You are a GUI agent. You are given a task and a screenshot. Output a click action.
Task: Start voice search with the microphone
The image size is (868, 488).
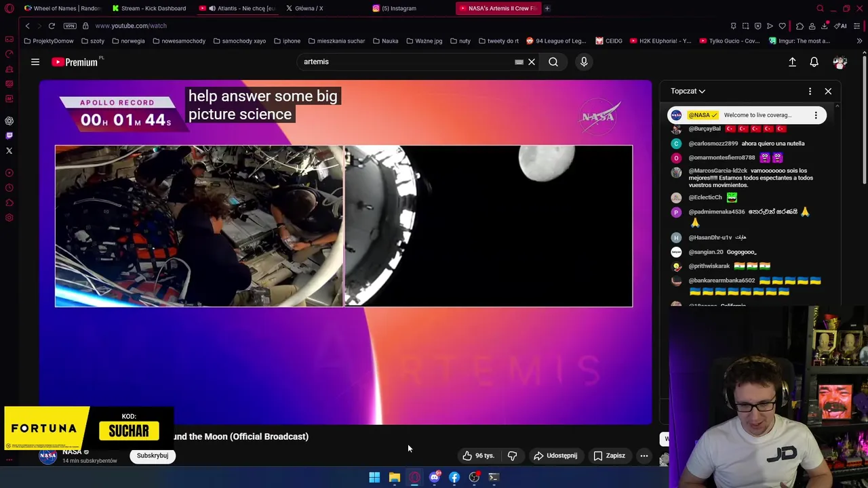[x=584, y=62]
